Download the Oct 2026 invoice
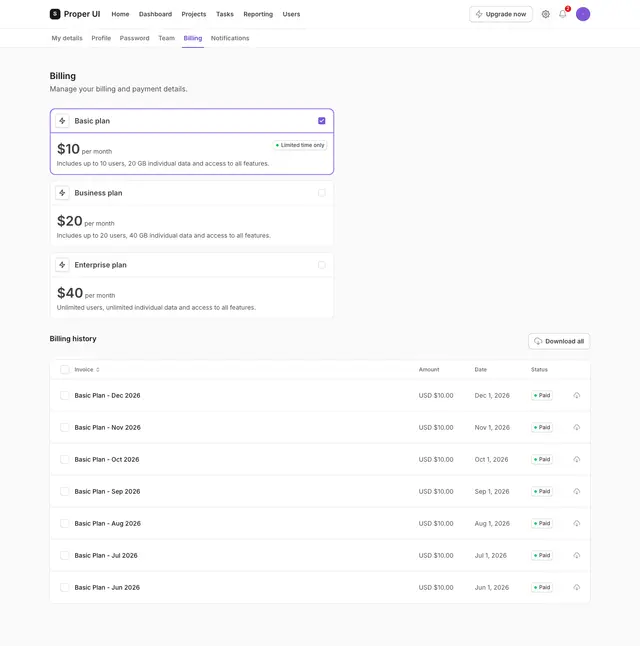This screenshot has width=640, height=646. pyautogui.click(x=577, y=459)
